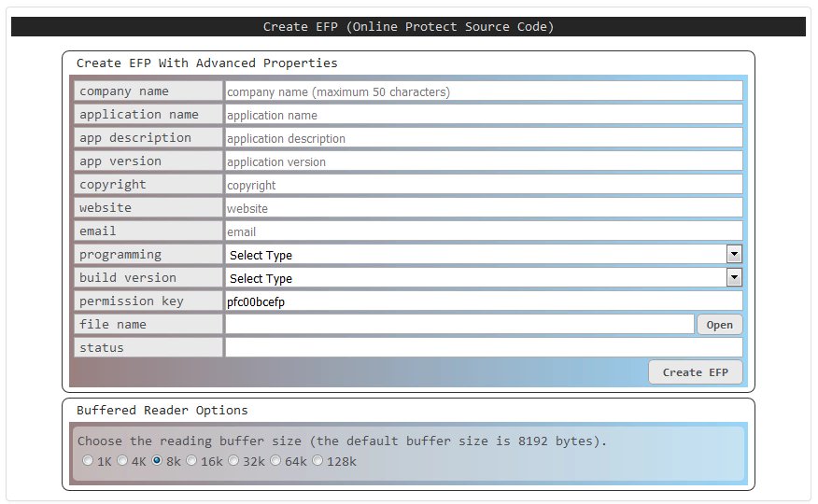This screenshot has height=504, width=818.
Task: Click the status output field
Action: 484,347
